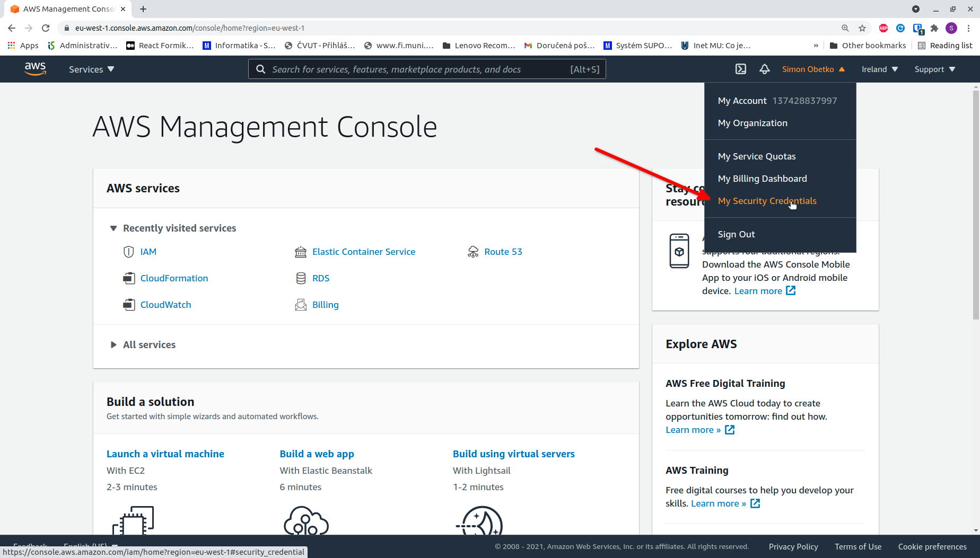Screen dimensions: 980x558
Task: Click the AWS services search field
Action: pyautogui.click(x=427, y=69)
